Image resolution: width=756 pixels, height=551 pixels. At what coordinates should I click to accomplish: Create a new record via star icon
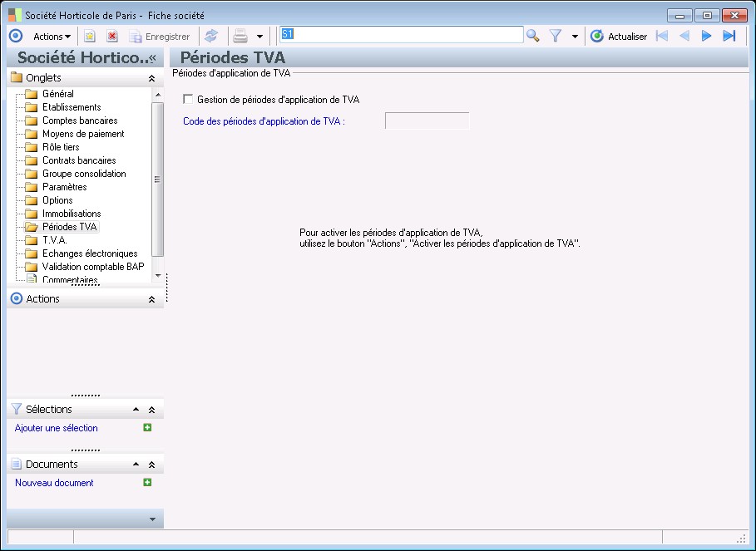point(90,36)
